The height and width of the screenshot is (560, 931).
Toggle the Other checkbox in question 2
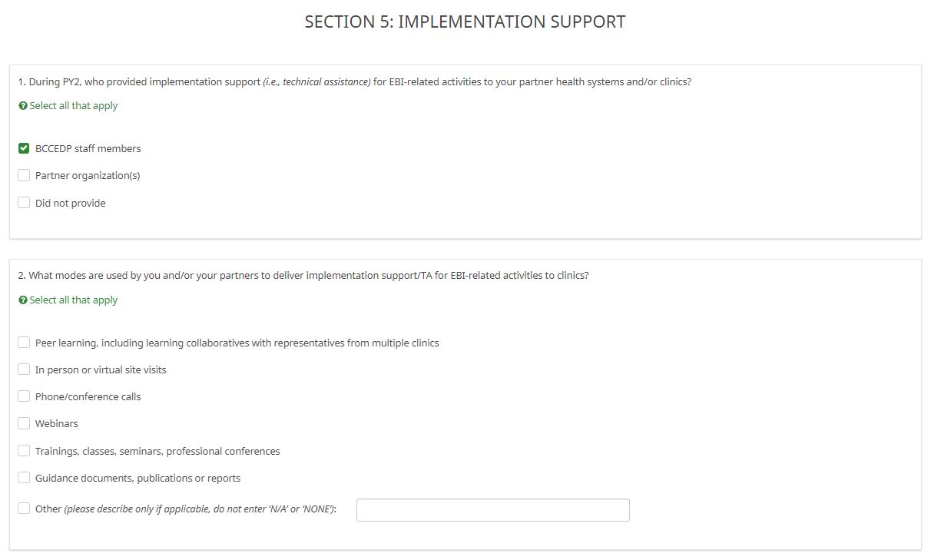24,509
